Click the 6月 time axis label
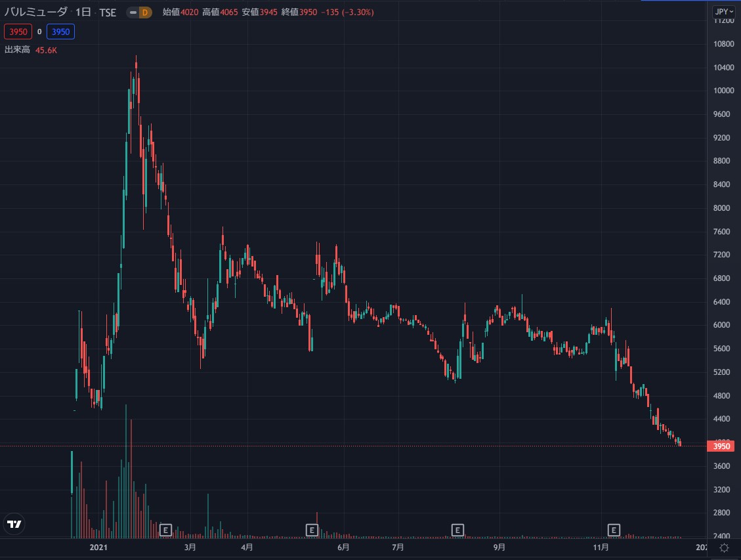 point(343,548)
